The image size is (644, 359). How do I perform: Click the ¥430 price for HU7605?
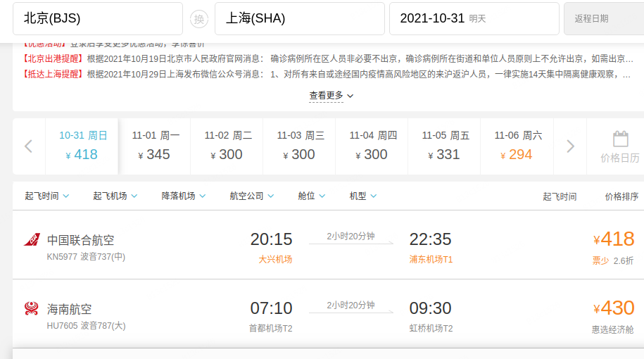(614, 308)
